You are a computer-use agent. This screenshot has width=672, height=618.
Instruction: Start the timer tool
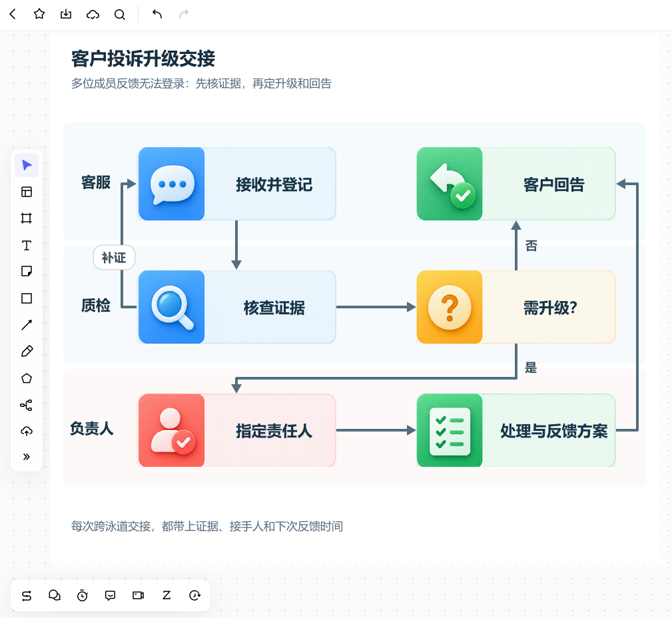[83, 595]
